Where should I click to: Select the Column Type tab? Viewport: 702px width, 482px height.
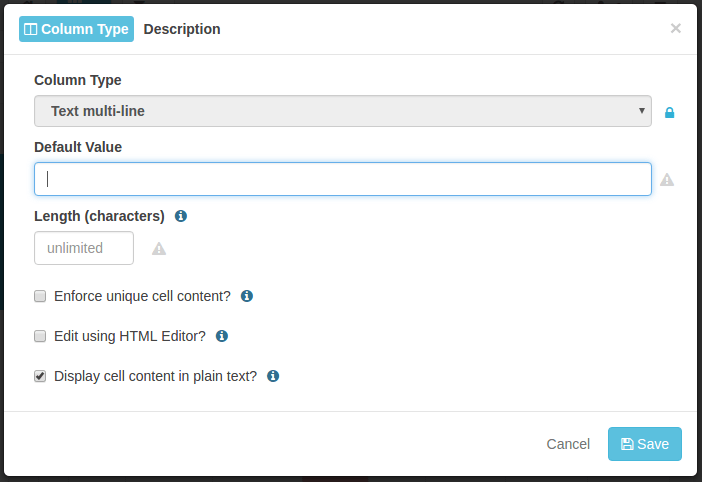pyautogui.click(x=76, y=29)
